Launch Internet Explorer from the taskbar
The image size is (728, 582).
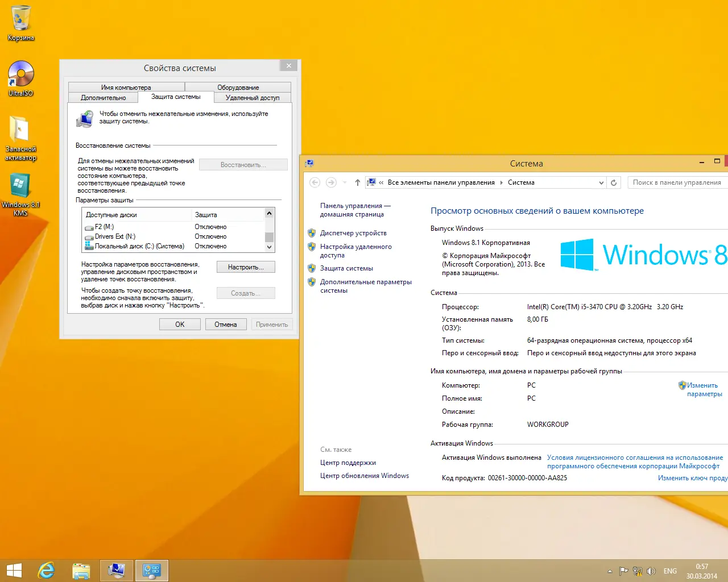[46, 570]
